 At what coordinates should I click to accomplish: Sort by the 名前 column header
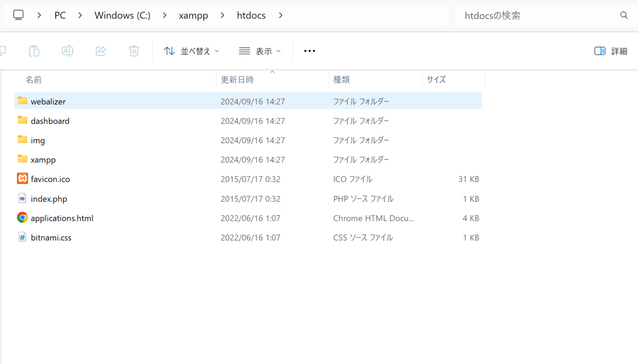34,80
